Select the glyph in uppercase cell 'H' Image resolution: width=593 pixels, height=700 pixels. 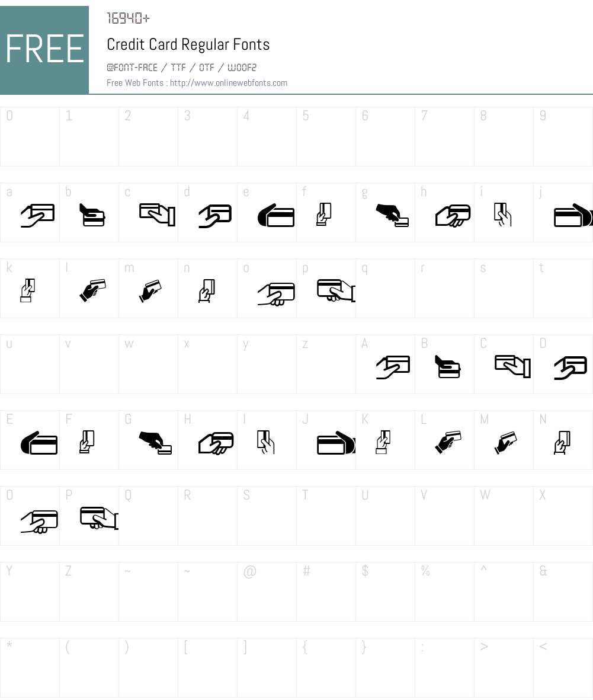(x=216, y=443)
